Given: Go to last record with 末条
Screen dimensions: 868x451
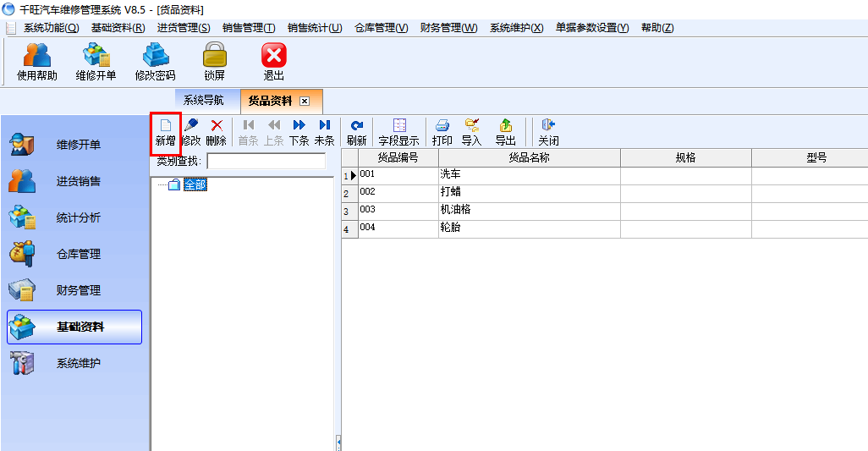Looking at the screenshot, I should click(324, 133).
